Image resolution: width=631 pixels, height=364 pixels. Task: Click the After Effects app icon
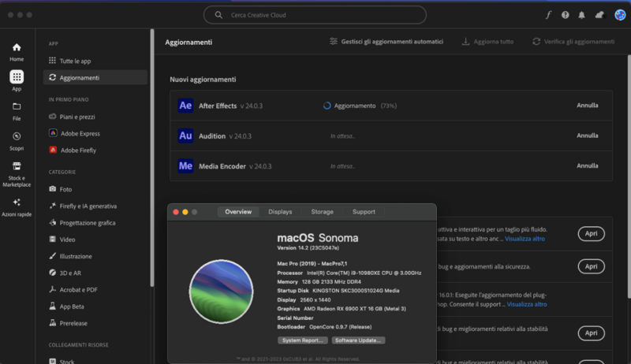coord(185,106)
